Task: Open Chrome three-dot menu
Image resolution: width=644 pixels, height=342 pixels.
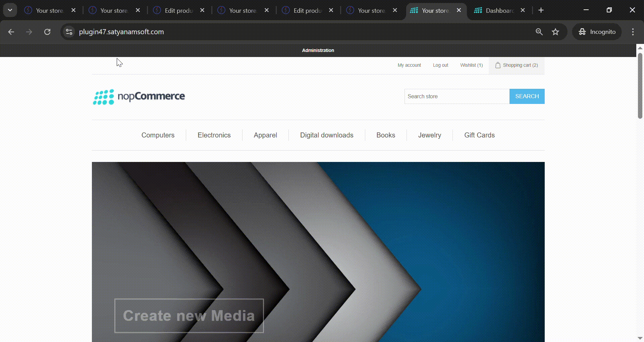Action: [x=633, y=32]
